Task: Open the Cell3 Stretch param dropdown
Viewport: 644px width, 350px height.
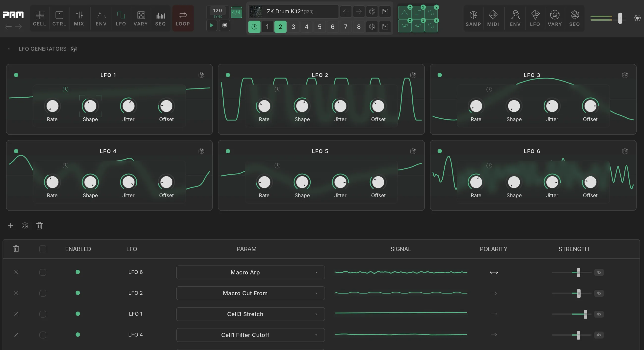Action: coord(250,314)
